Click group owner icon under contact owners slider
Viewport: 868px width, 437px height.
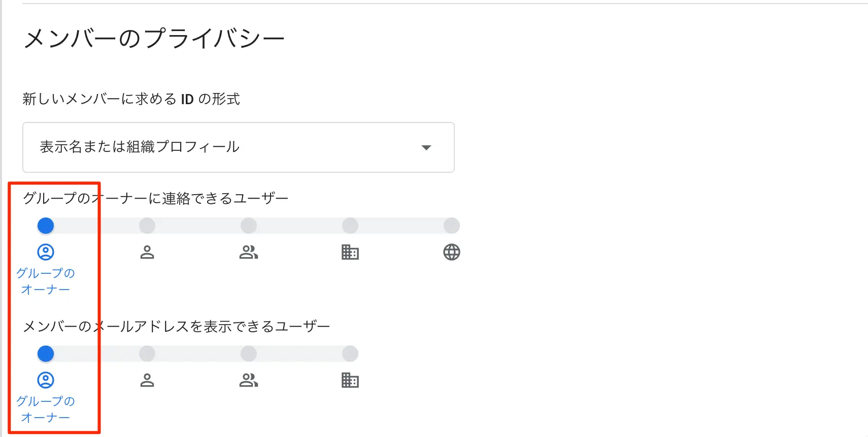(46, 252)
